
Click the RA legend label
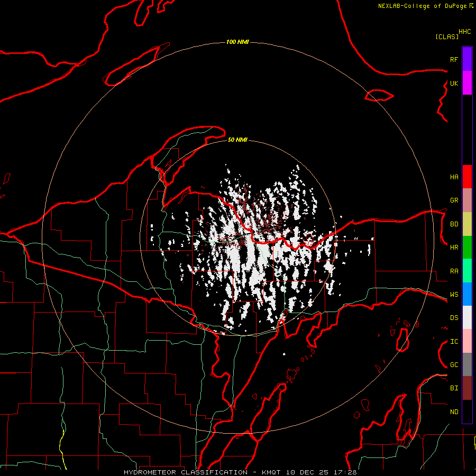click(454, 271)
